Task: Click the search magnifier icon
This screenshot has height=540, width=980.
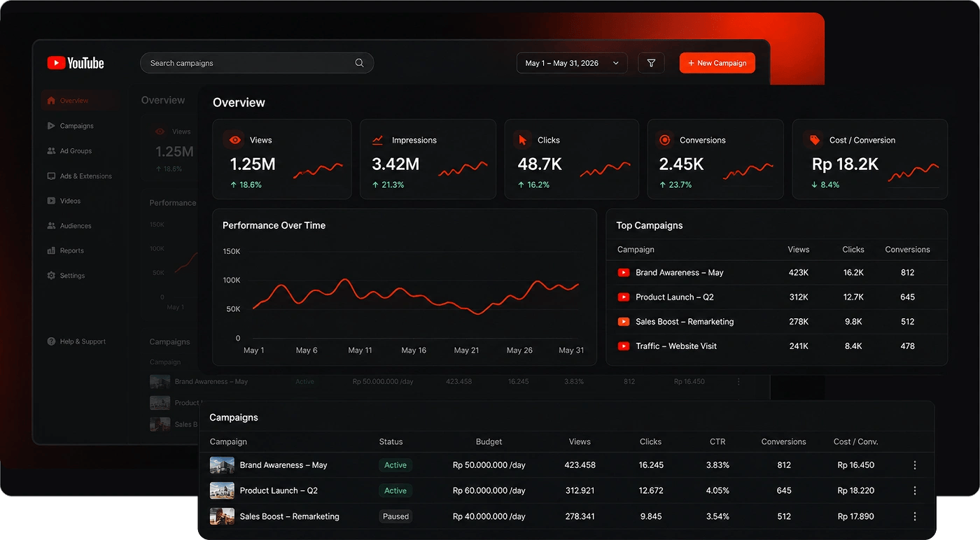Action: pos(359,63)
